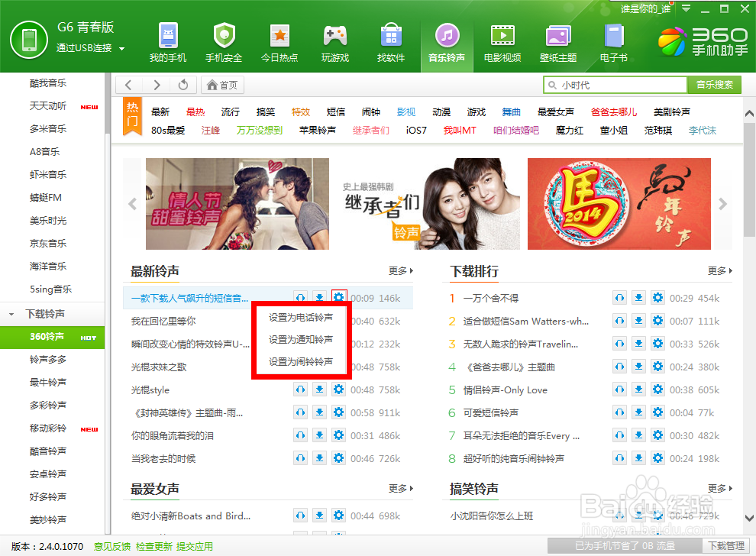Viewport: 756px width, 556px height.
Task: Open the 继承者们 铃声 banner
Action: pyautogui.click(x=428, y=204)
